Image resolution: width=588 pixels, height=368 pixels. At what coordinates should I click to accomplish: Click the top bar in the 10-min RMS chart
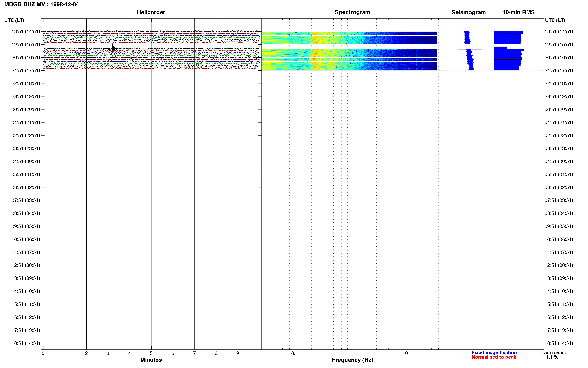click(x=508, y=32)
